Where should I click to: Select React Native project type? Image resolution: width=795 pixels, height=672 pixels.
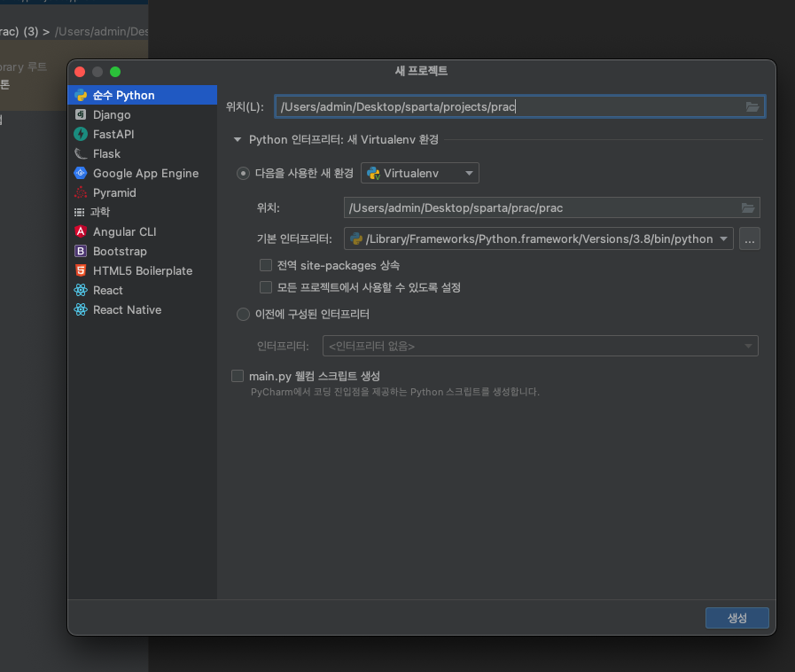click(143, 309)
